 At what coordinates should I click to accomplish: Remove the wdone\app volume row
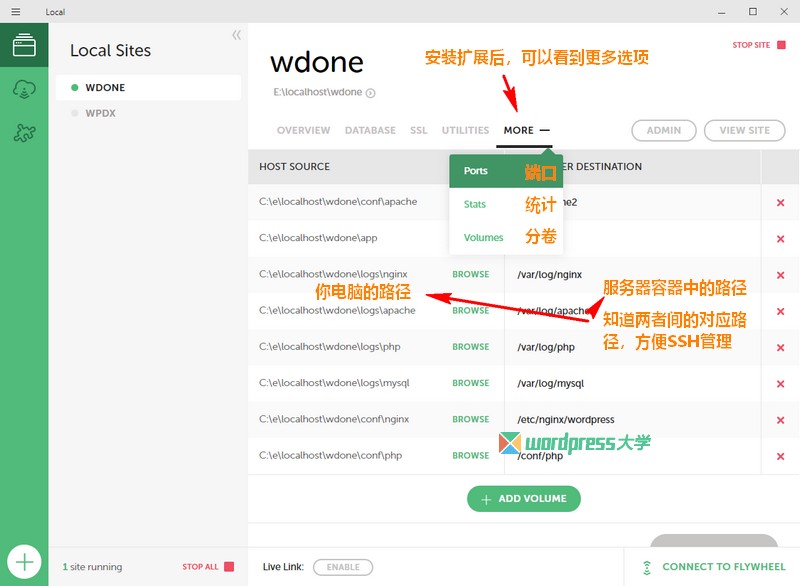(x=780, y=239)
